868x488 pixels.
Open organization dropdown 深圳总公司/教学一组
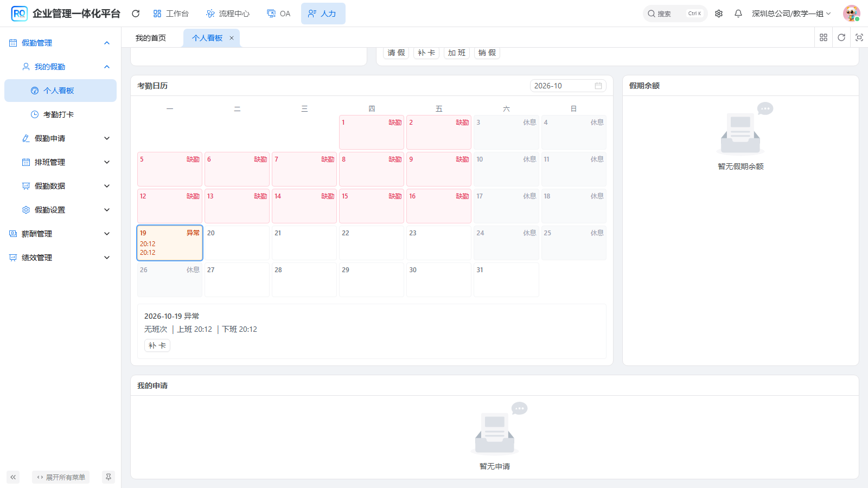pyautogui.click(x=791, y=14)
